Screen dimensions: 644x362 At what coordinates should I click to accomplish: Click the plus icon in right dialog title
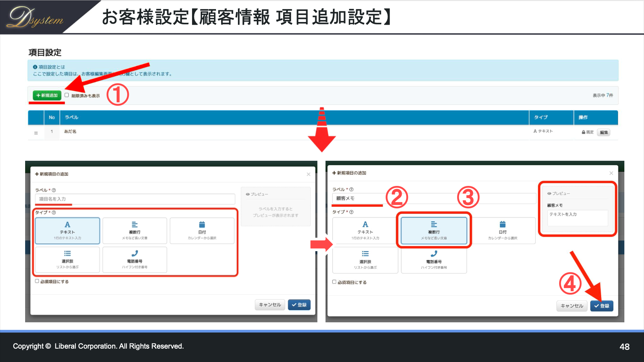click(334, 173)
